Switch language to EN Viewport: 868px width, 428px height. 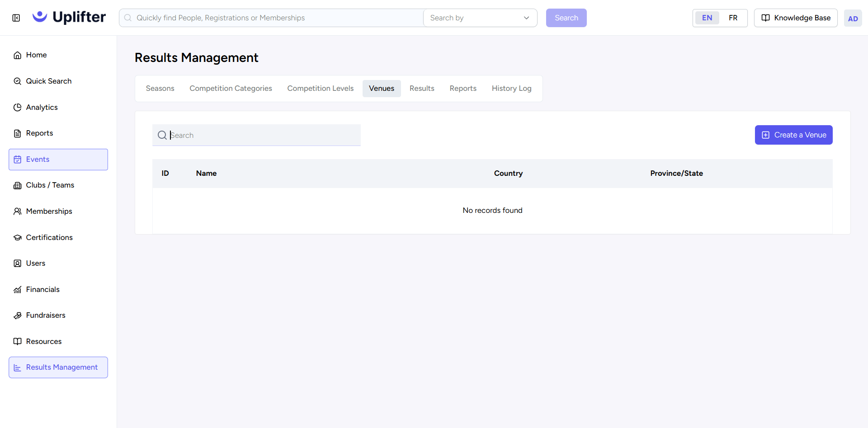(707, 18)
